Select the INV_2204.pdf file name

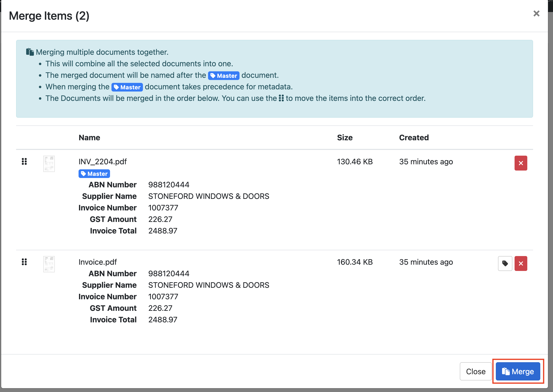pos(103,162)
